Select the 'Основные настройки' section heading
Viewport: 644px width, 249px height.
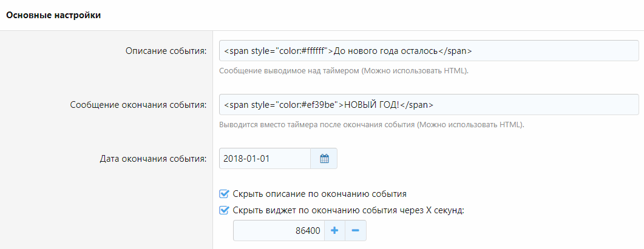[x=53, y=15]
